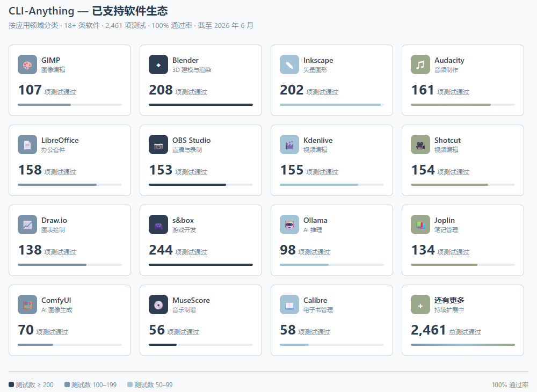The image size is (537, 392).
Task: Click the light blue 测试数 50–99 legend swatch
Action: (130, 384)
